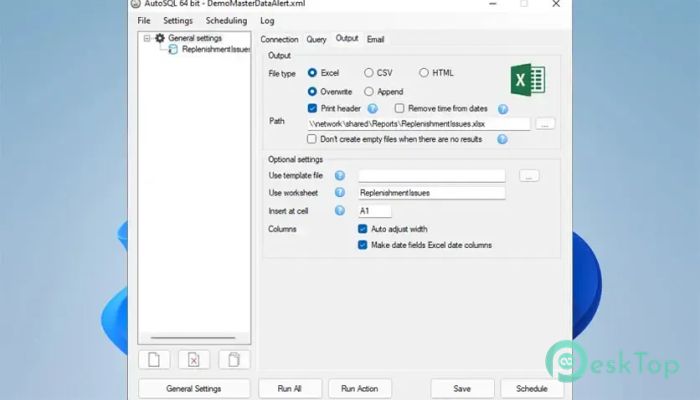Click the Excel logo icon
Image resolution: width=700 pixels, height=400 pixels.
[x=528, y=80]
